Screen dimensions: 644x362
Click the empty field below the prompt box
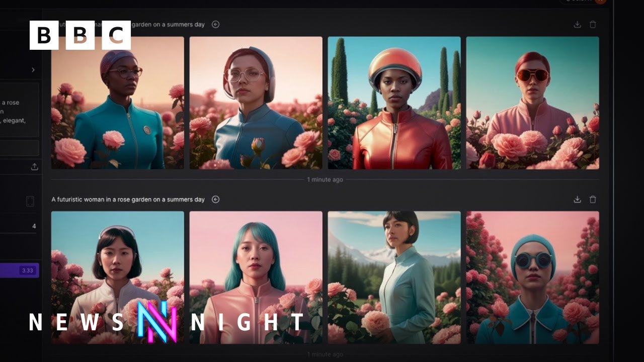pyautogui.click(x=20, y=148)
